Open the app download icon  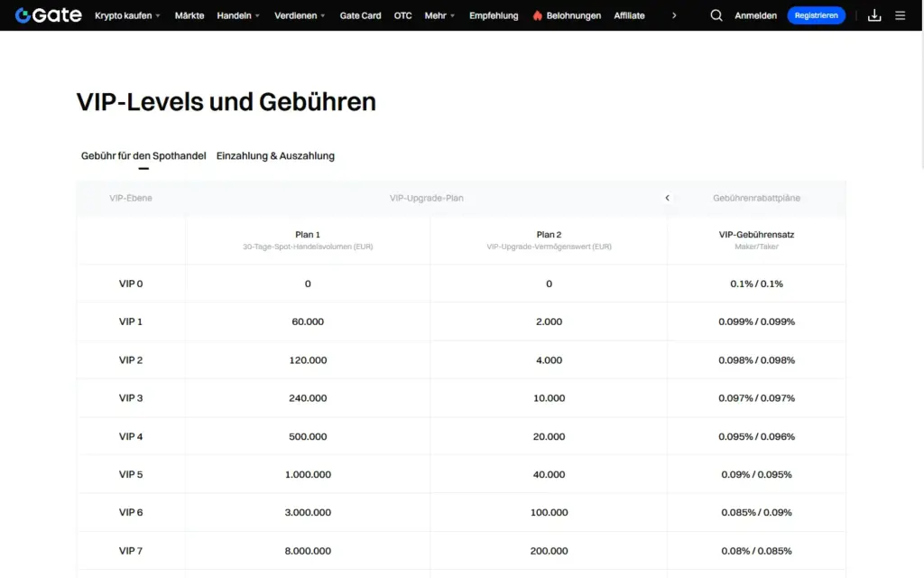point(874,15)
